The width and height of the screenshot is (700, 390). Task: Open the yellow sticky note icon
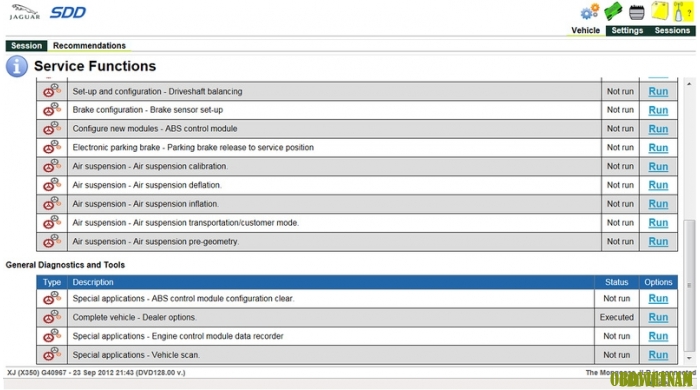[x=659, y=11]
